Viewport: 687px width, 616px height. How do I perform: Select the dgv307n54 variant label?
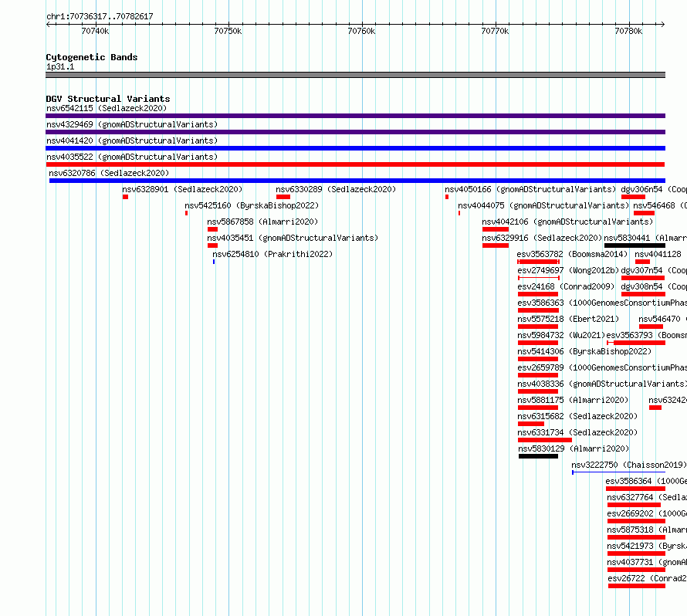[654, 270]
